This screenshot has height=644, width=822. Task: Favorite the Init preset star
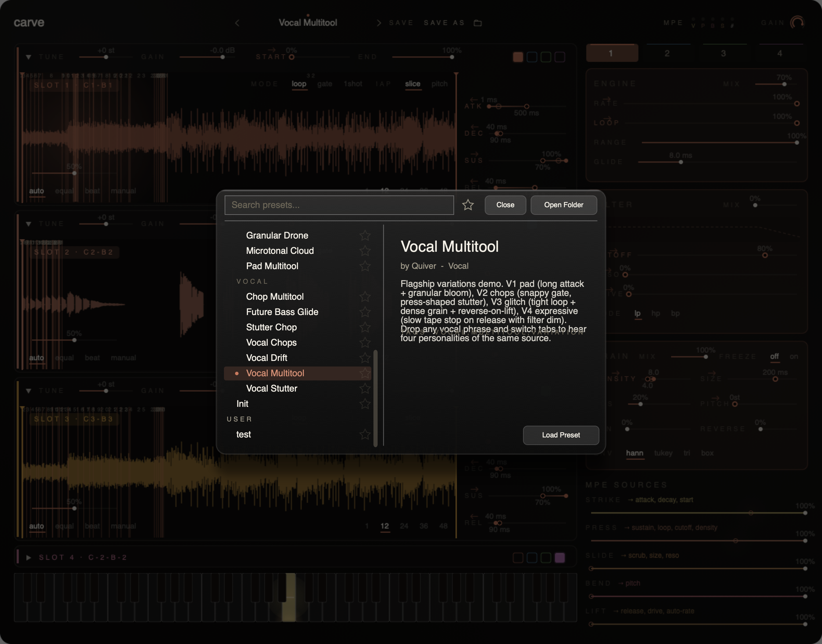365,404
